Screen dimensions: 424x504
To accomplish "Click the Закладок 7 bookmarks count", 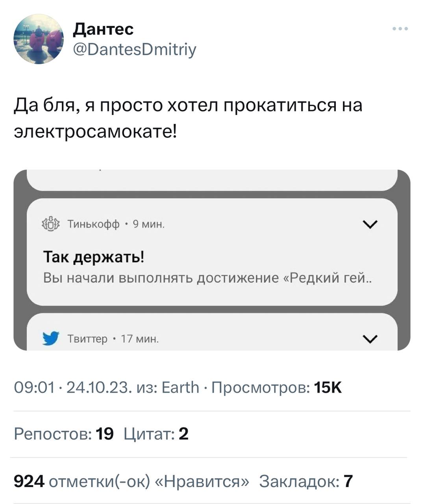I will tap(306, 481).
